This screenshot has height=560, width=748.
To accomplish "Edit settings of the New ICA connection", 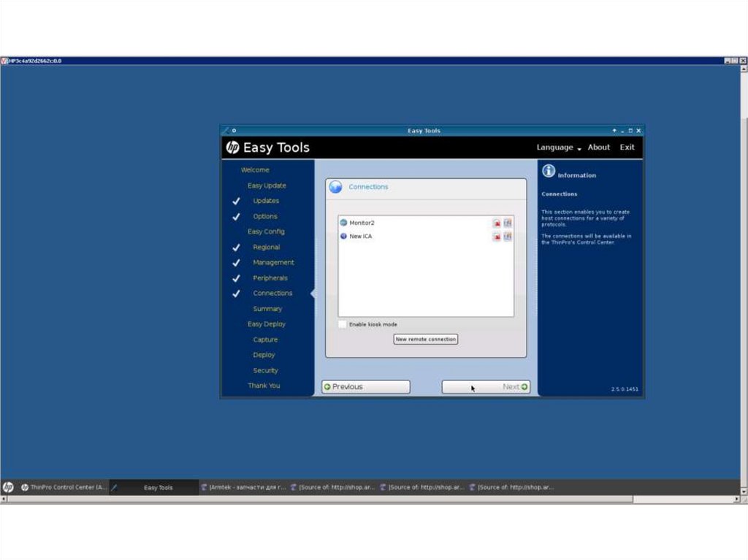I will tap(508, 236).
